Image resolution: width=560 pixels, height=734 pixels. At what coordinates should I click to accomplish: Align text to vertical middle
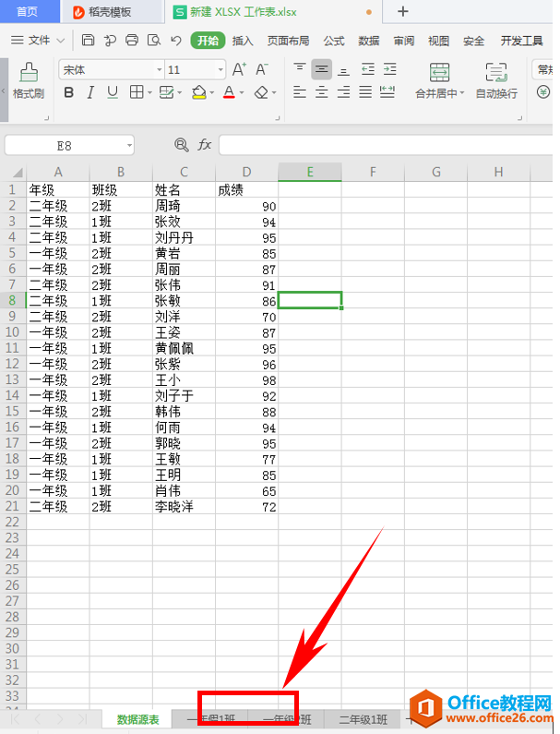pyautogui.click(x=321, y=69)
